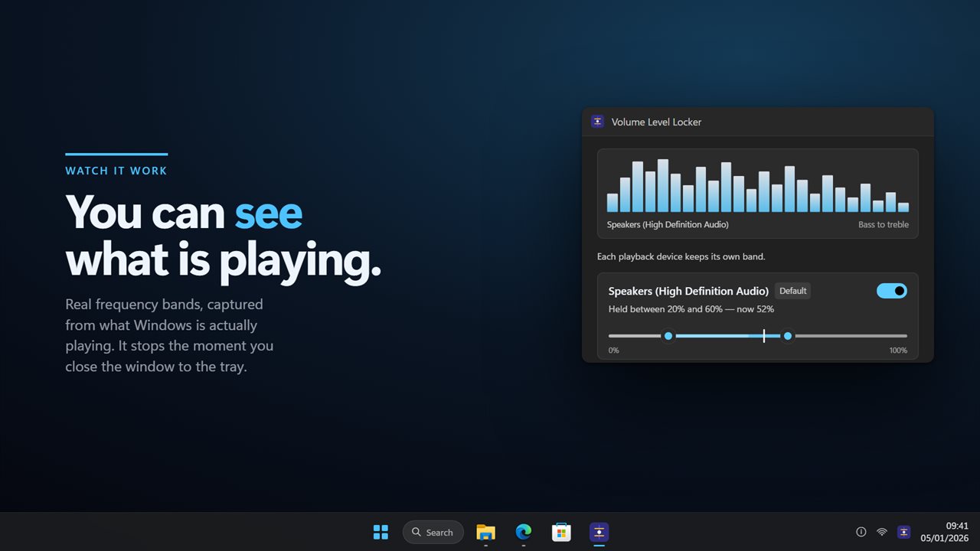Viewport: 980px width, 551px height.
Task: Click "Held between 20% and 60%" status text
Action: 665,309
